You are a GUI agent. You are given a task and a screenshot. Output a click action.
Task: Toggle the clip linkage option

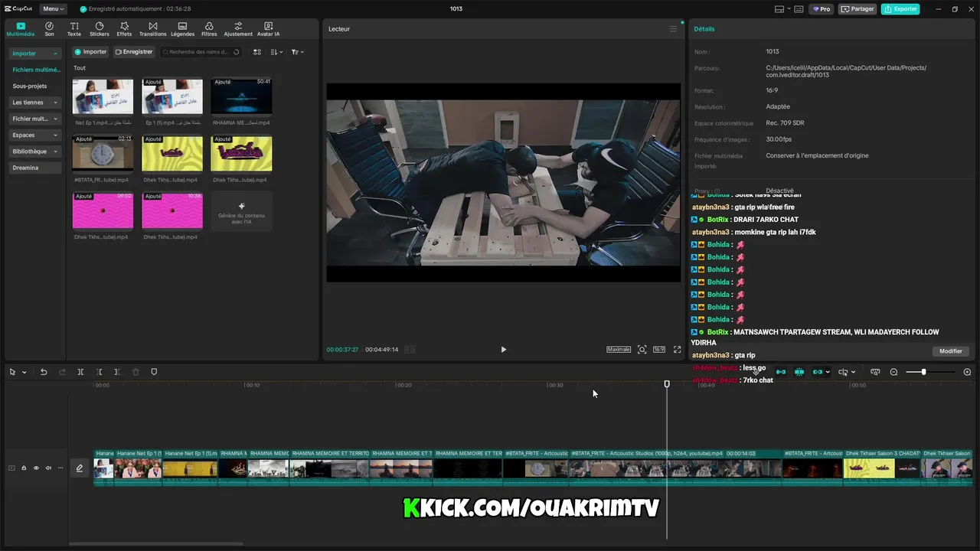[818, 372]
